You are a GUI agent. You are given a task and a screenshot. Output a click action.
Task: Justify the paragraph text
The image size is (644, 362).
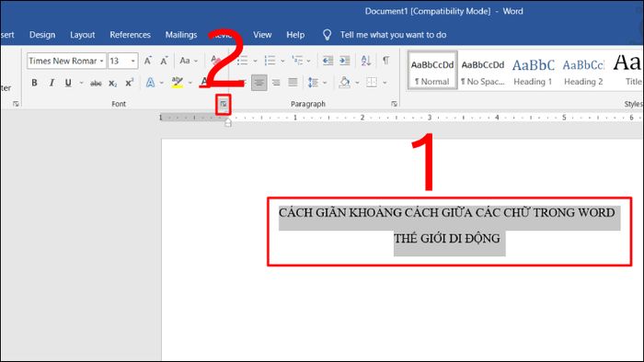pyautogui.click(x=293, y=83)
